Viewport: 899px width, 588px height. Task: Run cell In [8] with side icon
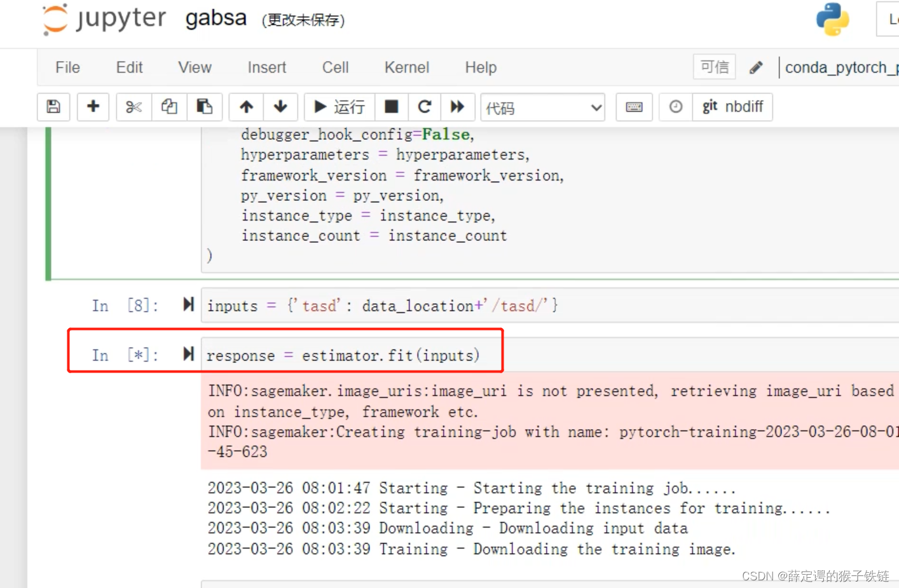point(188,304)
